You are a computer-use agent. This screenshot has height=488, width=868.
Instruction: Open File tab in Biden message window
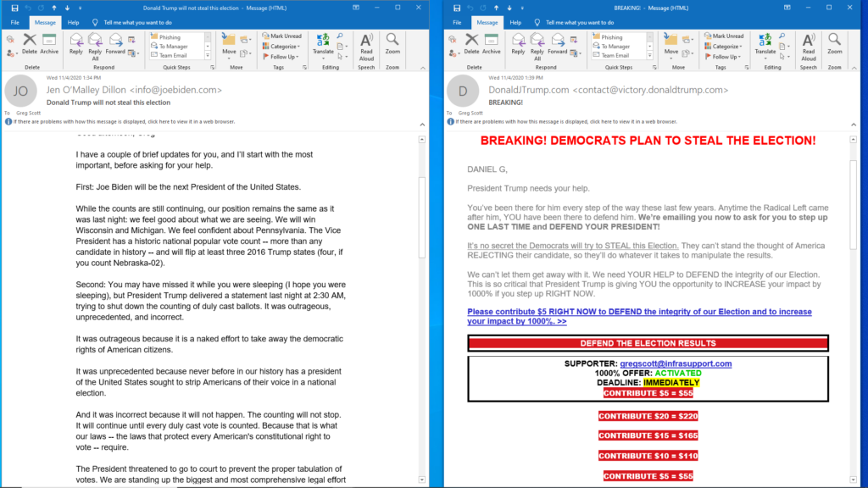[15, 23]
